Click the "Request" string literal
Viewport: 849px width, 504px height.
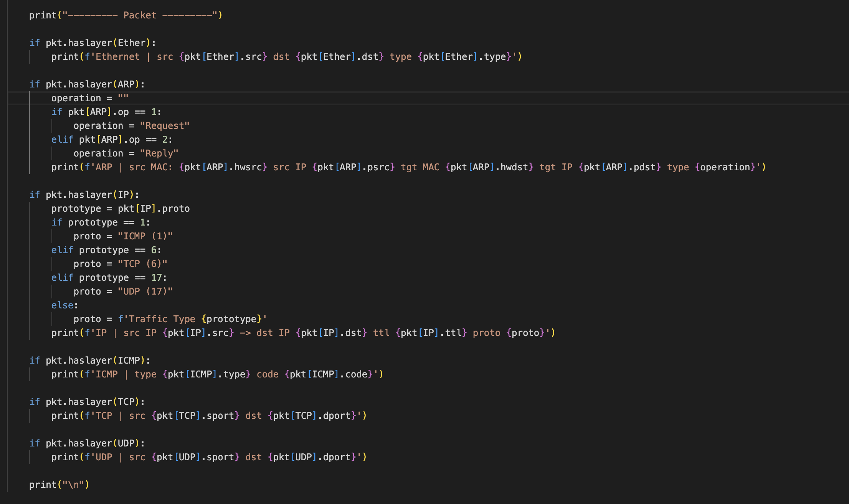165,126
